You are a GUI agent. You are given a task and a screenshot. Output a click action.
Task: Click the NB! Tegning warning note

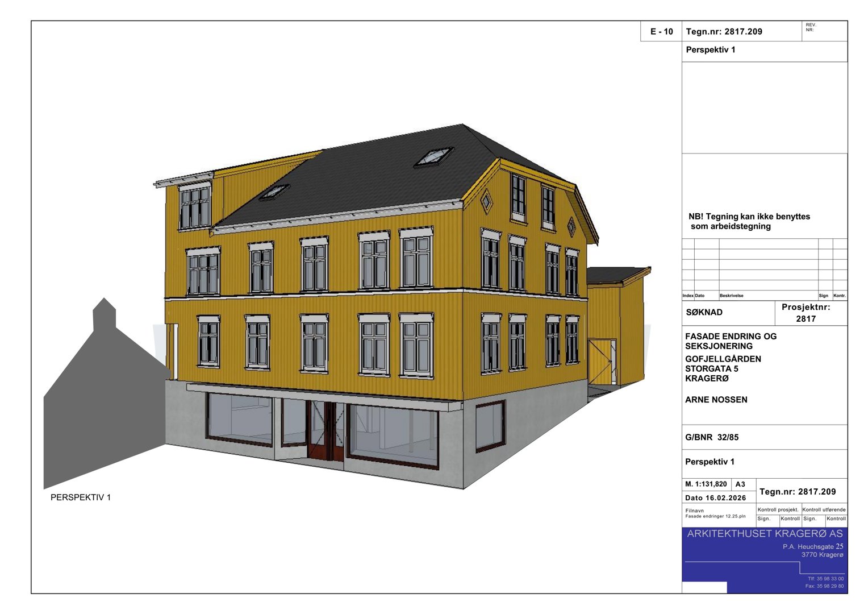pyautogui.click(x=749, y=222)
